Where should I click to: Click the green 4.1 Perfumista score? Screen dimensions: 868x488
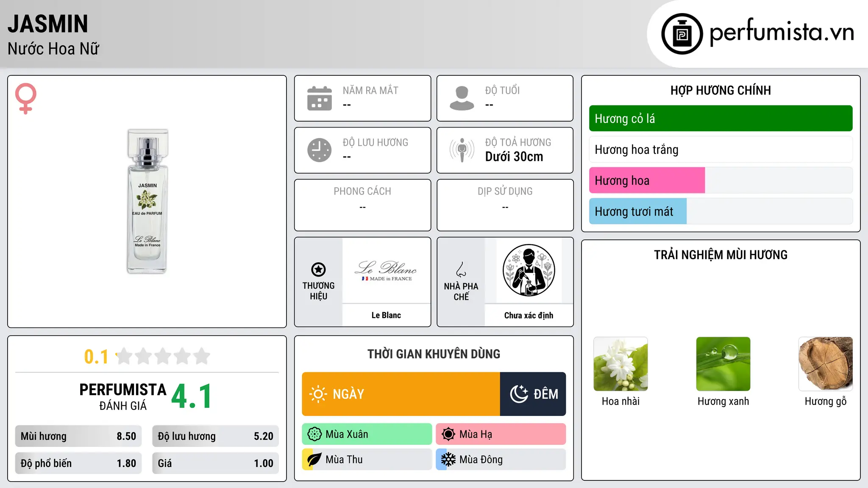192,396
